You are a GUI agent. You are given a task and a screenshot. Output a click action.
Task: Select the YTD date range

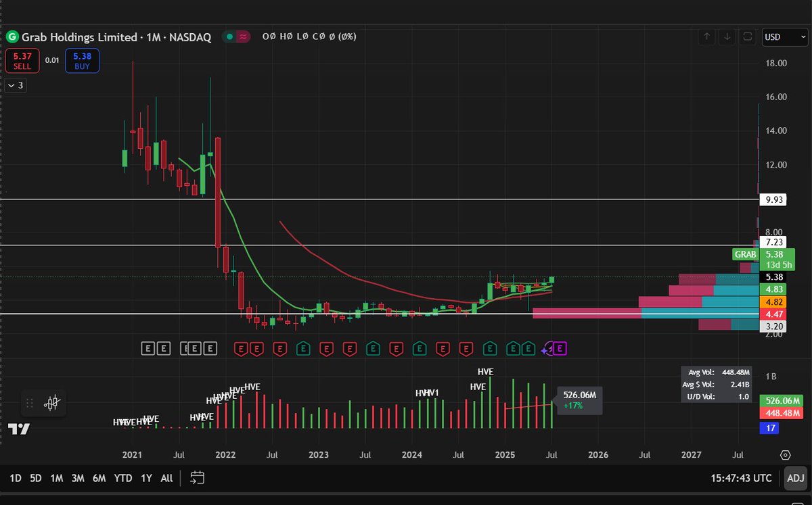[123, 478]
